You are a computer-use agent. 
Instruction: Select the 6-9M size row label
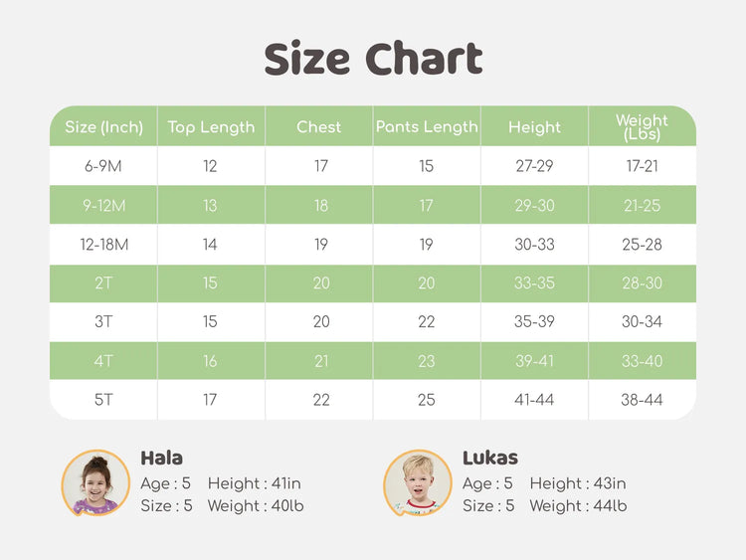(x=103, y=166)
